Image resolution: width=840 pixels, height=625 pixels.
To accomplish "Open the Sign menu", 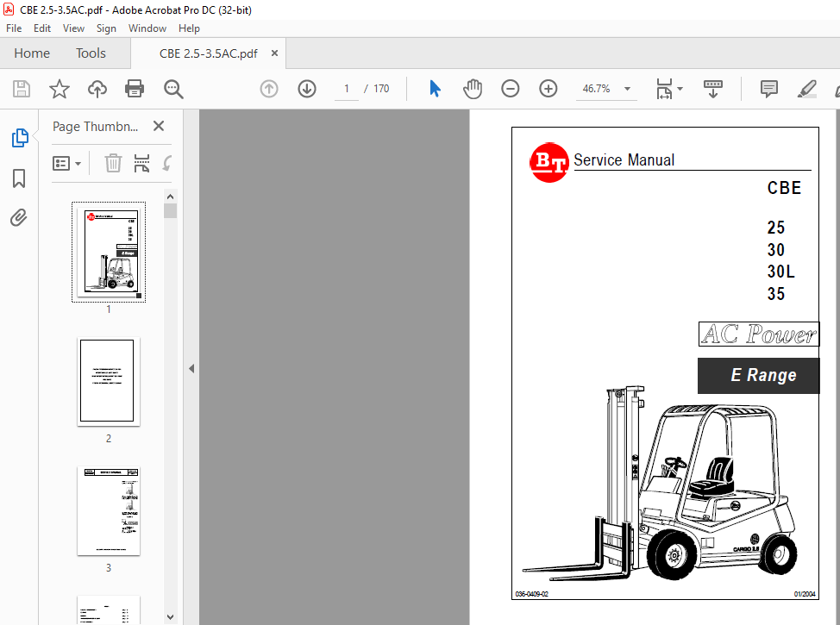I will pyautogui.click(x=106, y=28).
